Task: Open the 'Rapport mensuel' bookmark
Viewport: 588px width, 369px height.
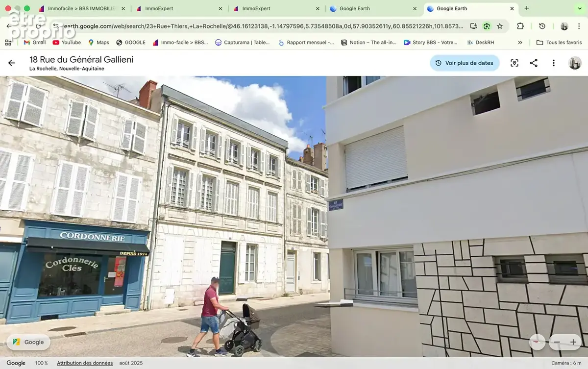Action: tap(306, 43)
